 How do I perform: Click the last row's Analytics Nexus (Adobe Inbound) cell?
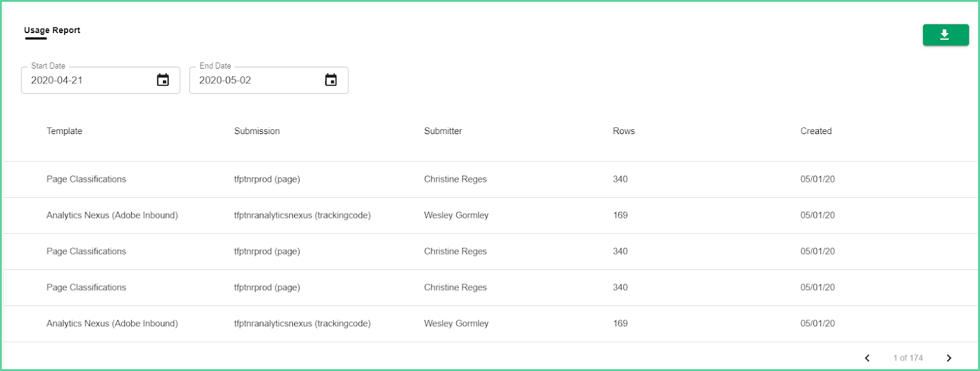click(x=112, y=324)
